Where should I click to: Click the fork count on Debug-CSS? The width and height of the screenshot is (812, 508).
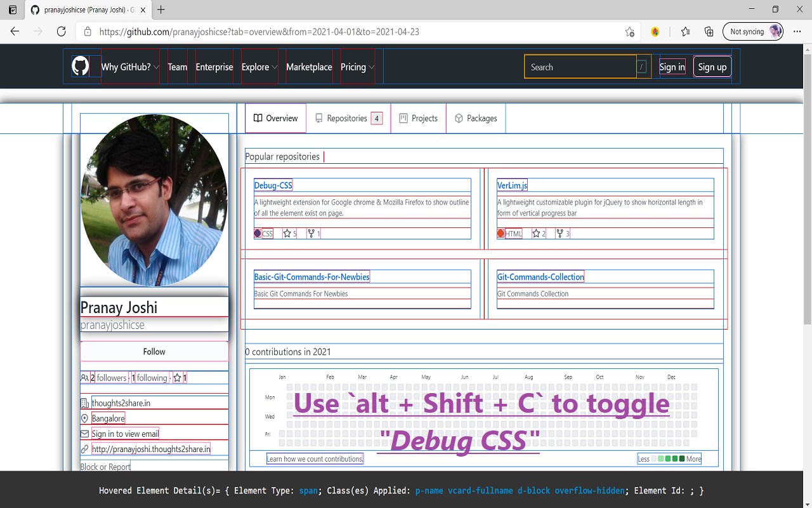point(313,234)
